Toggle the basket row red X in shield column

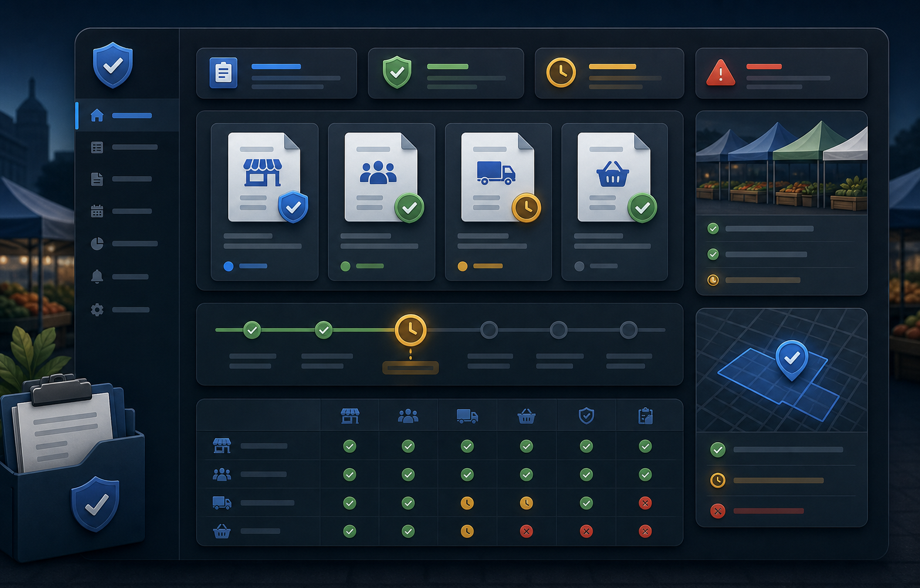(586, 531)
